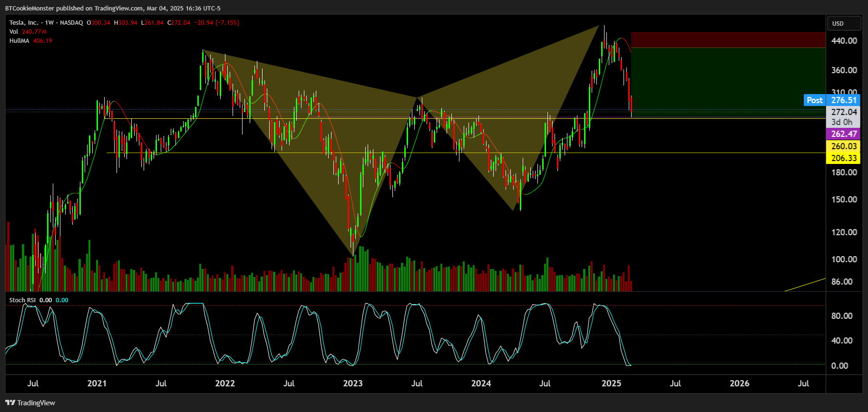868x412 pixels.
Task: Click the post-market price label 276.51
Action: click(x=844, y=100)
